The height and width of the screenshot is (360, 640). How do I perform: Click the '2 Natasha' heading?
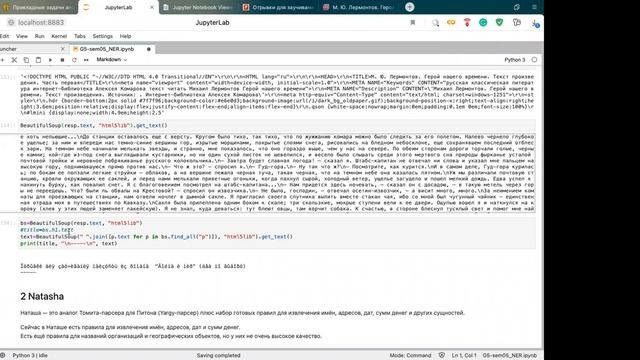tap(42, 296)
